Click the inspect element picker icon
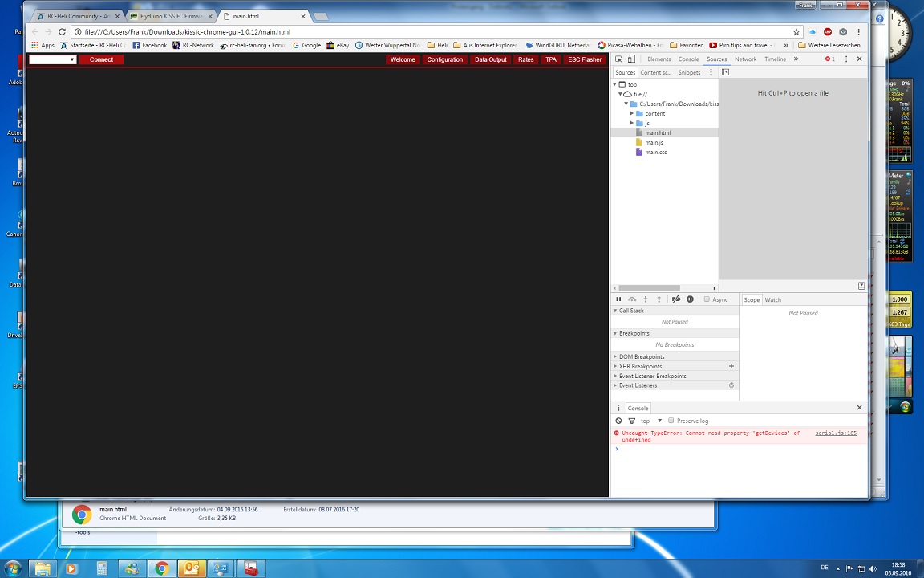924x578 pixels. click(619, 59)
